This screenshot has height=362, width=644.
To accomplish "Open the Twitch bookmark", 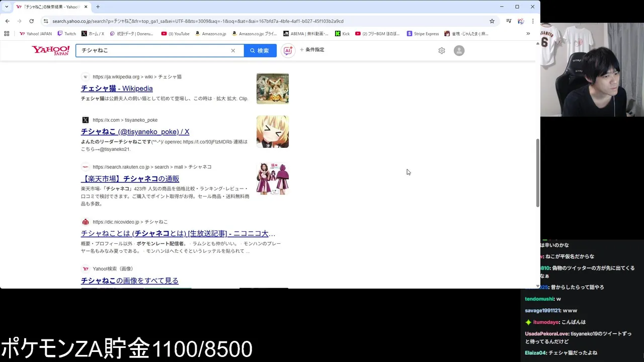I will pyautogui.click(x=66, y=34).
